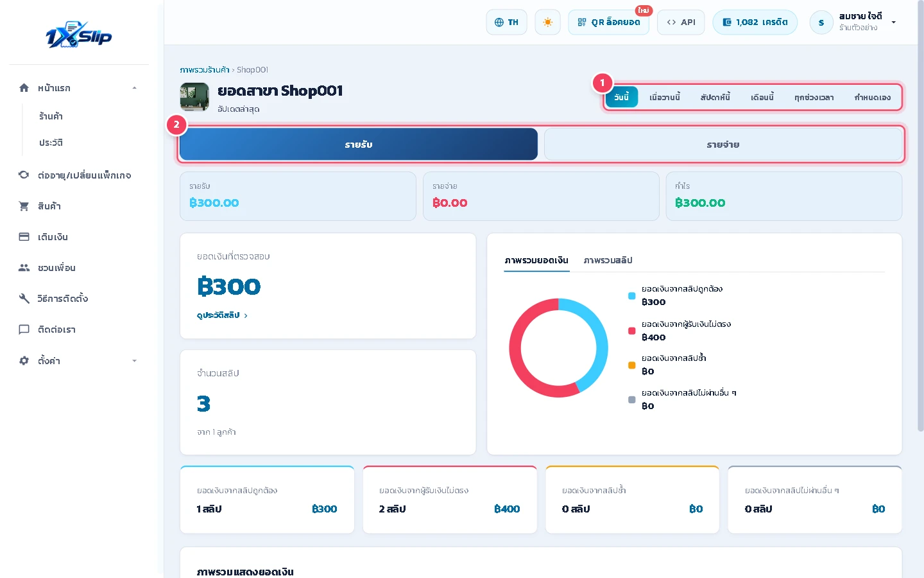Screen dimensions: 924x578
Task: Click the card icon beside เติมเงิน
Action: pos(24,237)
